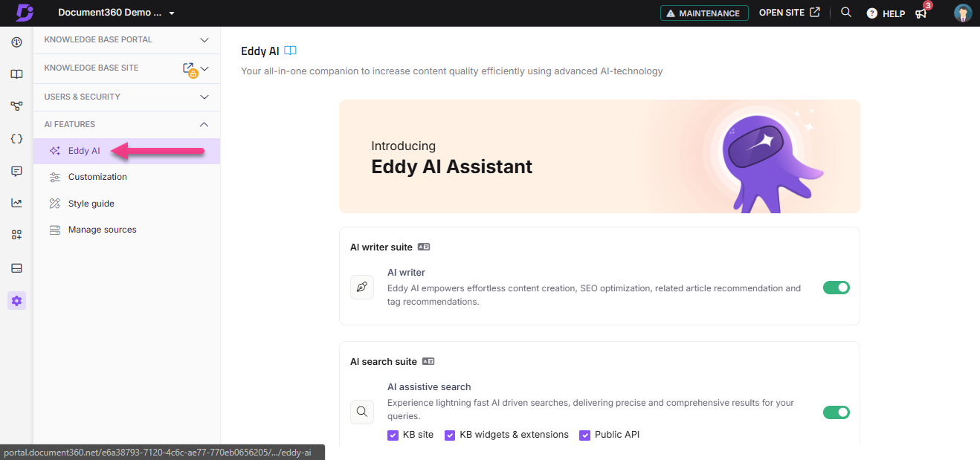Open the analytics chart icon in left rail

click(16, 203)
